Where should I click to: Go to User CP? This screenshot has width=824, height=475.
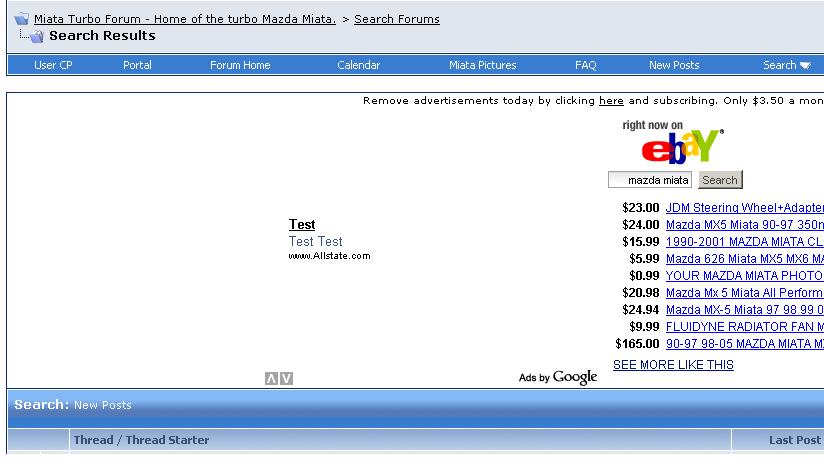(53, 65)
